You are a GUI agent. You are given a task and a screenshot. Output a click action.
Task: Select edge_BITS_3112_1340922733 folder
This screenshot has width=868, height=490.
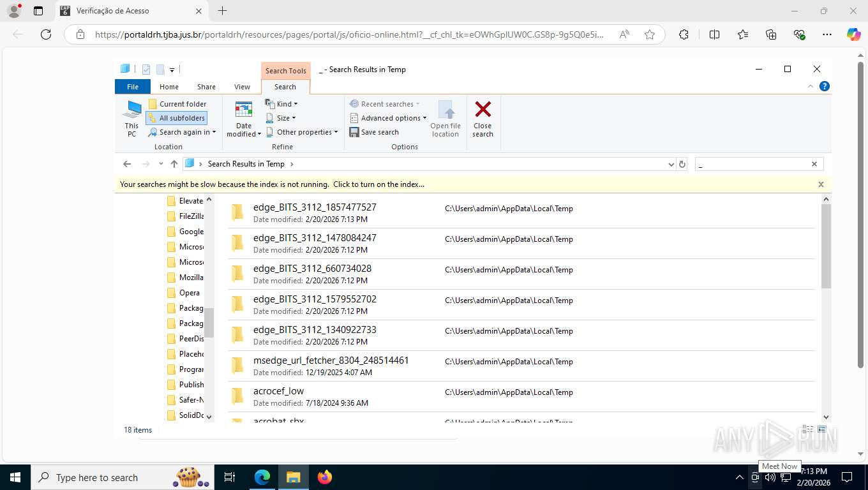(x=521, y=335)
